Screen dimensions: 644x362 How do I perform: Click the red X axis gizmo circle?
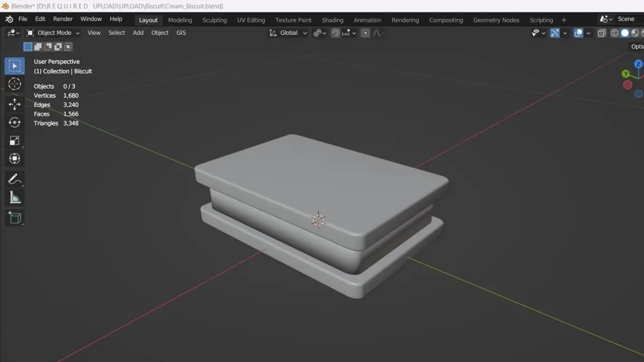(627, 85)
